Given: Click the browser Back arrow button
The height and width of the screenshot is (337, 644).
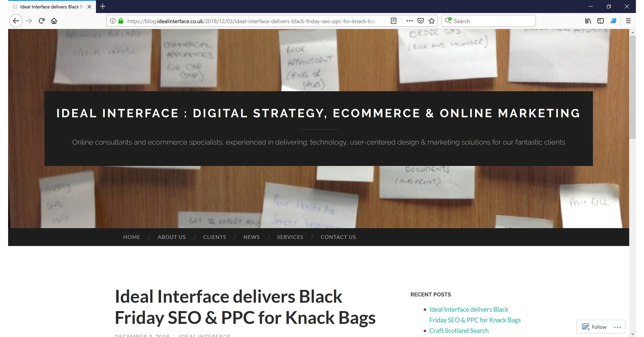Looking at the screenshot, I should tap(16, 21).
